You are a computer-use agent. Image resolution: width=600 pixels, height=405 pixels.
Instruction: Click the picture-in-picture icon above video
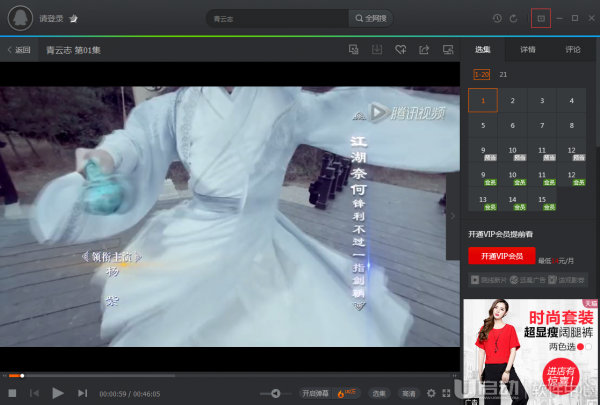tap(354, 49)
